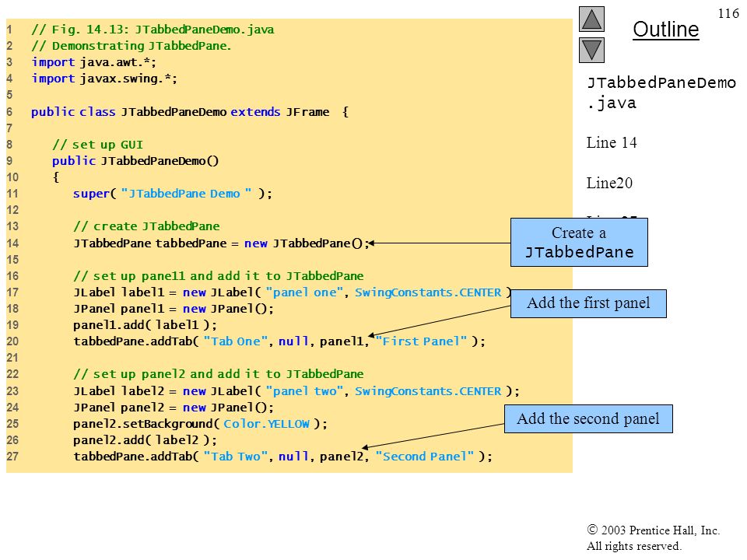
Task: Click page number 116
Action: point(728,13)
